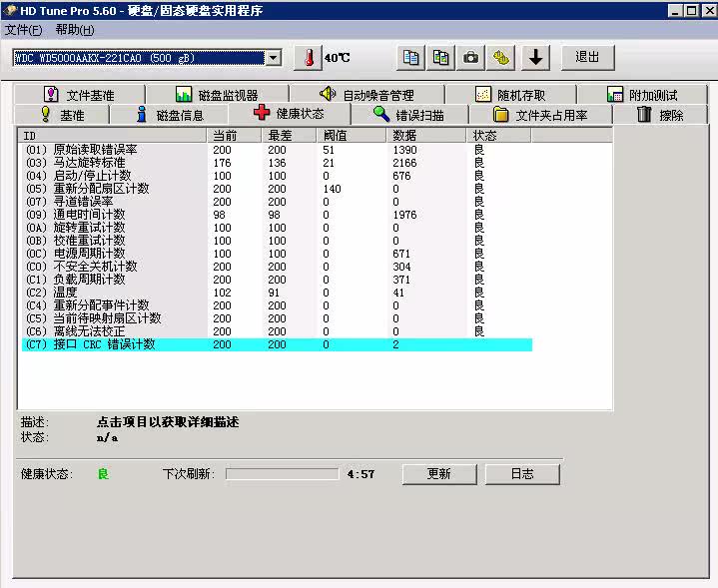Switch to the 擦除 tab
This screenshot has height=588, width=718.
[x=660, y=115]
